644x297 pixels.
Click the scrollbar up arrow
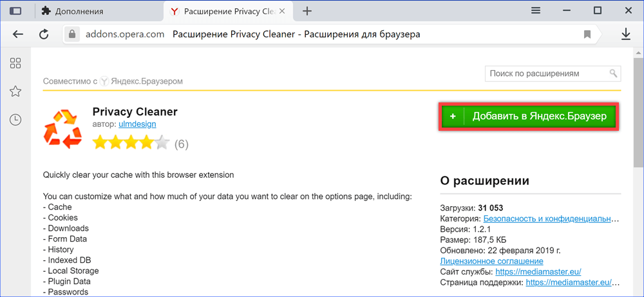click(639, 53)
